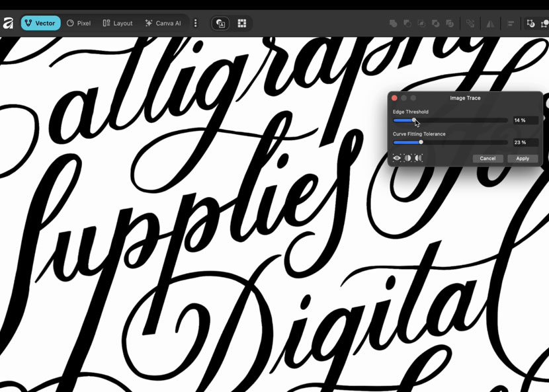This screenshot has width=549, height=392.
Task: Toggle the trace preview eye icon
Action: [396, 157]
